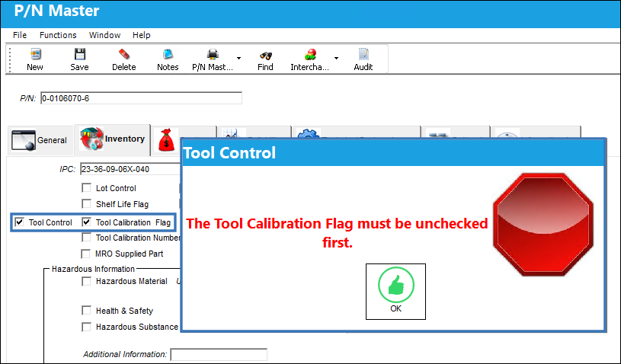Click the red stop sign icon
The width and height of the screenshot is (621, 364).
(543, 225)
